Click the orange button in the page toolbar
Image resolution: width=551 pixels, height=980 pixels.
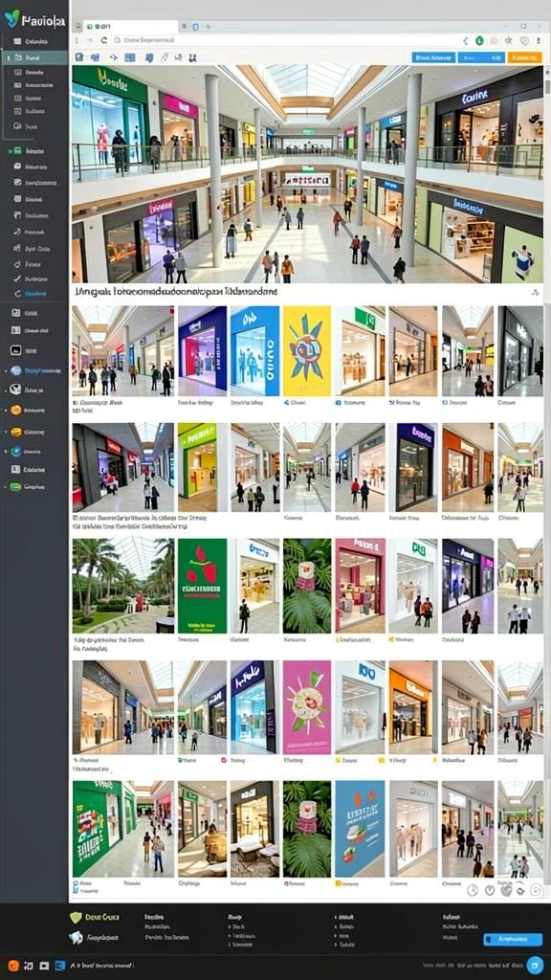[524, 57]
